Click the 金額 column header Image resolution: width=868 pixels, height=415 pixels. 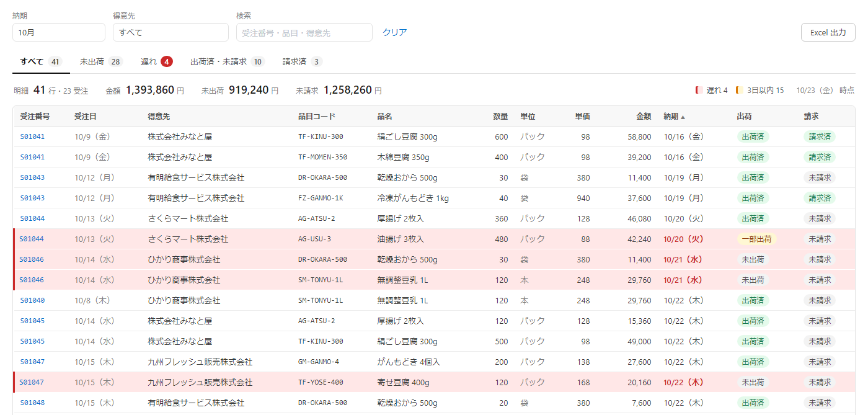[x=644, y=116]
